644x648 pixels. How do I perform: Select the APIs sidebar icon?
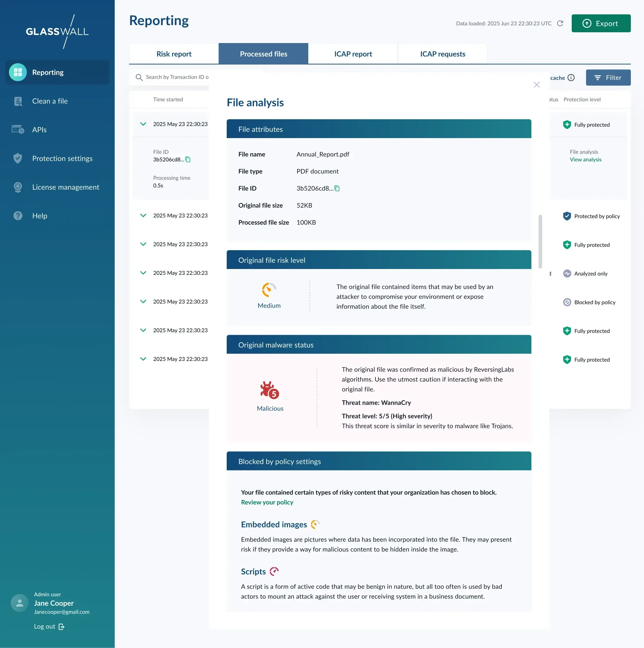(x=18, y=129)
